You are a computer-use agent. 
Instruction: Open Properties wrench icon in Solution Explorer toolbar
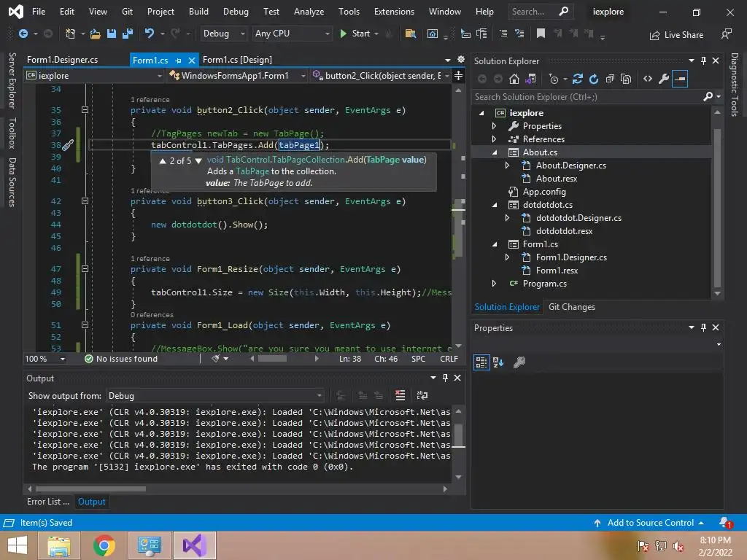[663, 79]
